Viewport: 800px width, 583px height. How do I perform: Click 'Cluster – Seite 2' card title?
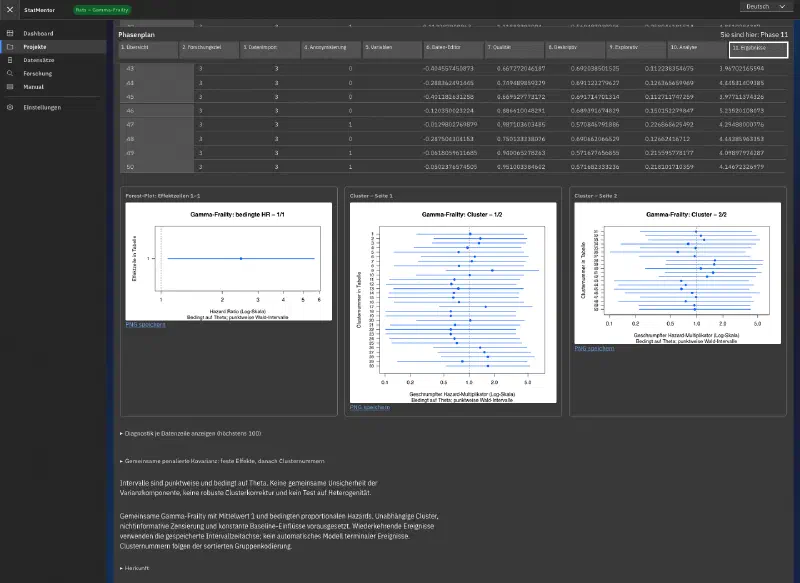tap(595, 196)
